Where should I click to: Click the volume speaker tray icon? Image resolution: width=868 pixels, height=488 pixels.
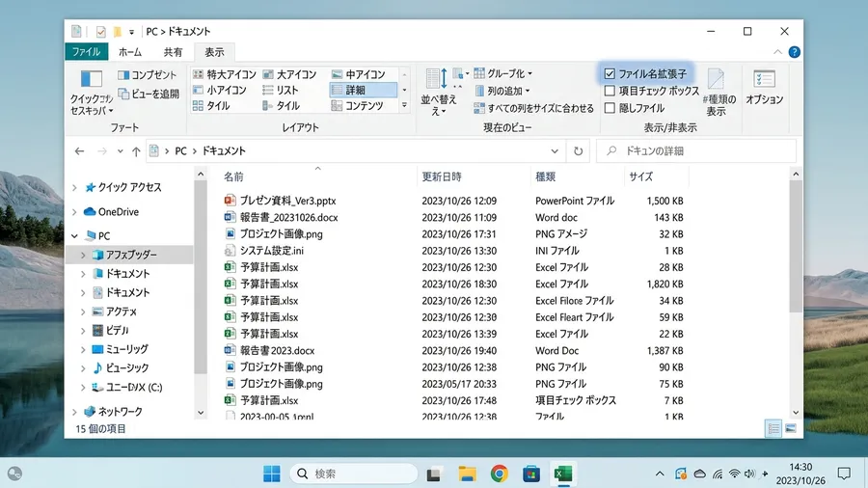[749, 474]
